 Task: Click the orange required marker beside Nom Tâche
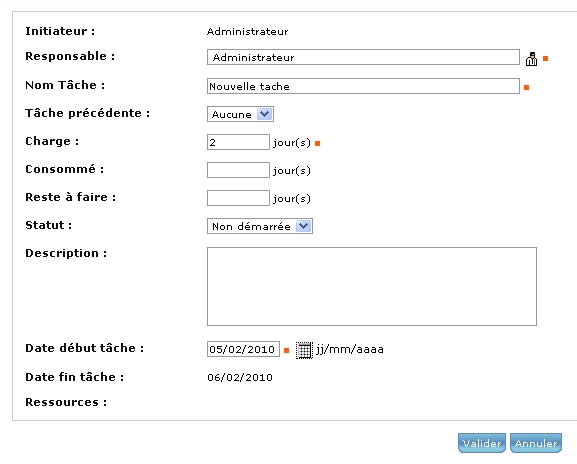[527, 88]
